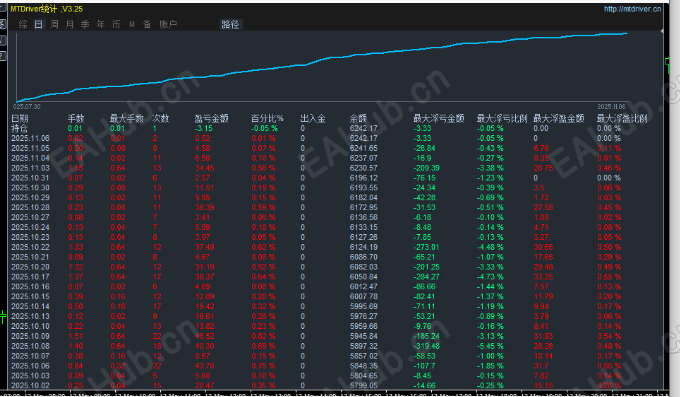
Task: Click the 最大浮盈比例 column header
Action: [x=622, y=118]
